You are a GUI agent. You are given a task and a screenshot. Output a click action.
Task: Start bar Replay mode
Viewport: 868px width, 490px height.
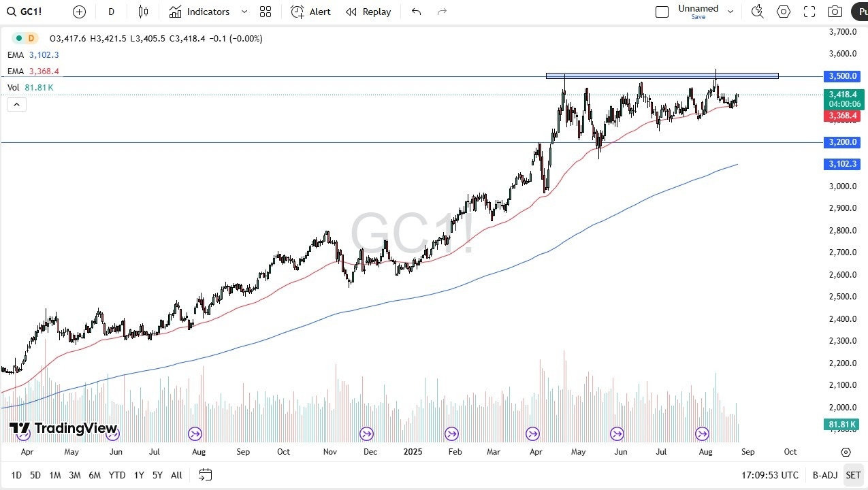click(368, 12)
